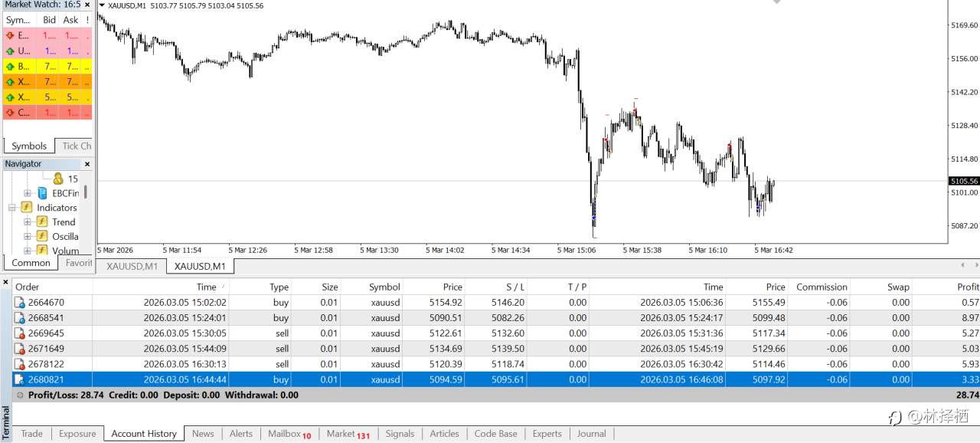Click the Market Watch symbol row starting with C
The height and width of the screenshot is (443, 980).
pyautogui.click(x=47, y=113)
